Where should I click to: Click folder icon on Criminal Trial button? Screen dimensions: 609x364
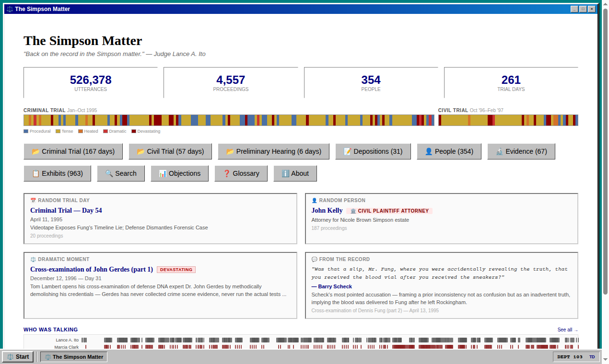(35, 151)
